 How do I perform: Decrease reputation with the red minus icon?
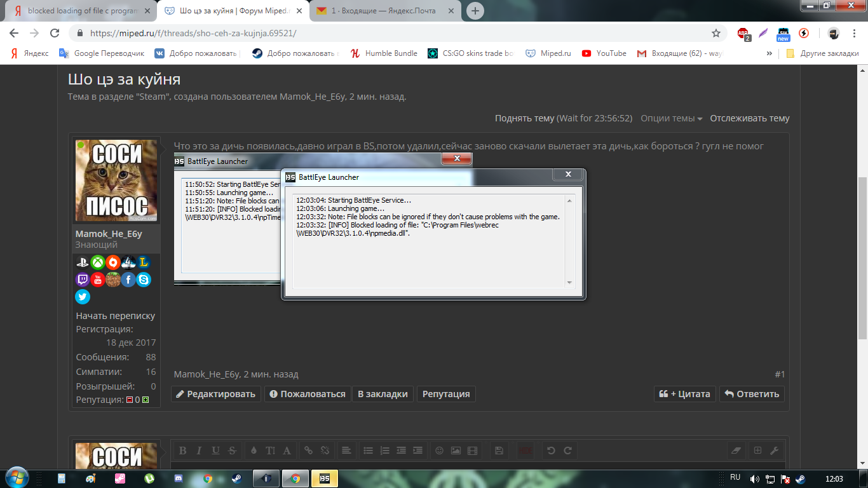[130, 400]
